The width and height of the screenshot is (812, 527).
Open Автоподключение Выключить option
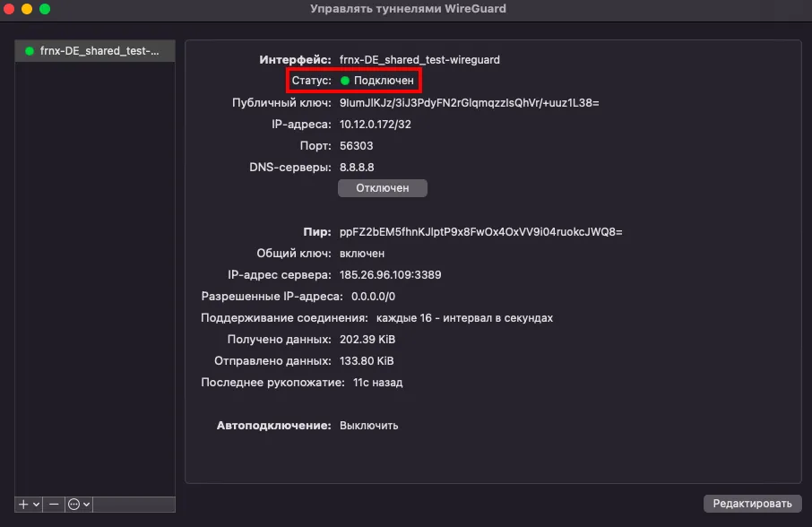368,426
